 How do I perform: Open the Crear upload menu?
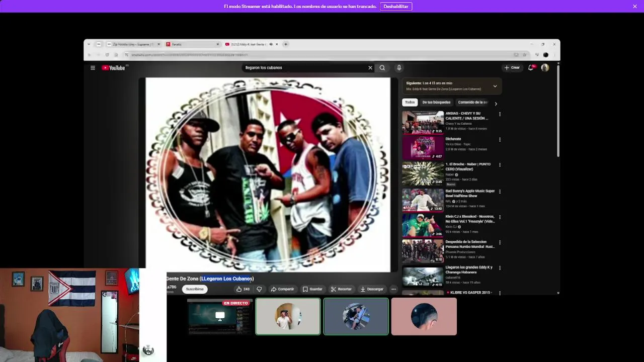pyautogui.click(x=512, y=67)
